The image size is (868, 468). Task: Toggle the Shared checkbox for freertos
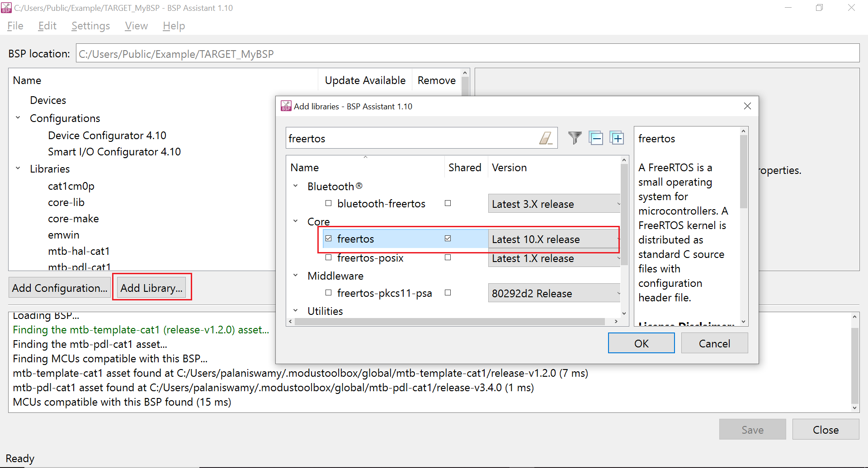point(448,239)
